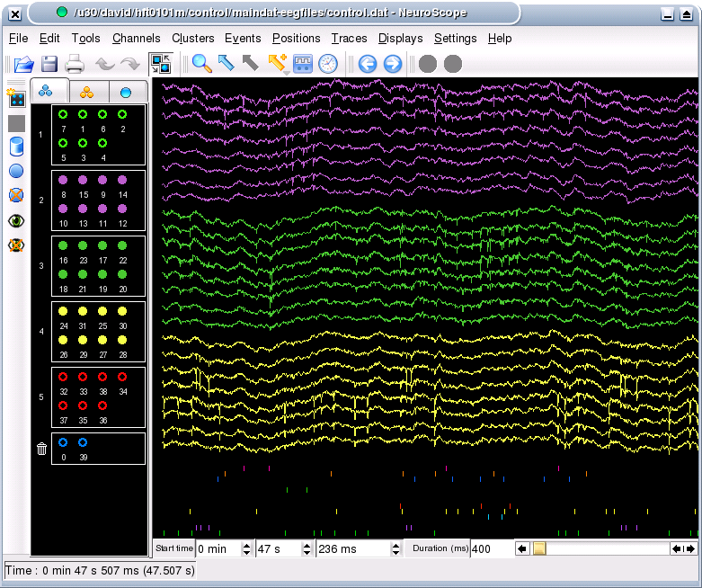This screenshot has height=588, width=702.
Task: Open the Settings menu
Action: tap(456, 39)
